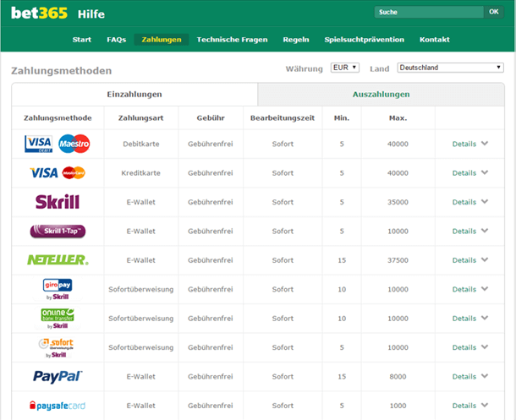Expand Details for NETELLER row
Screen dimensions: 516x420
point(470,260)
